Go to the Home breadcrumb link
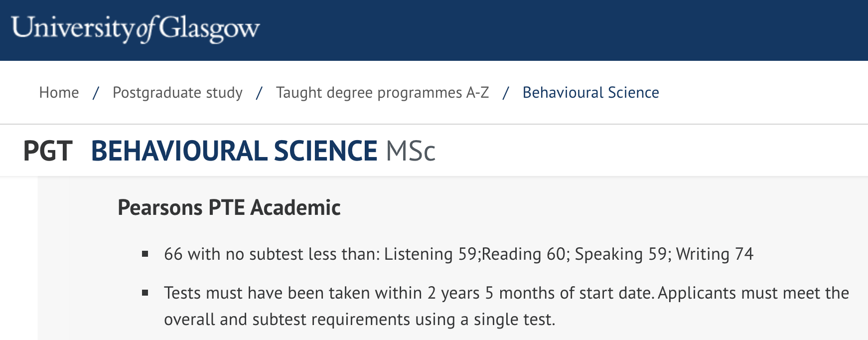The height and width of the screenshot is (340, 868). [x=59, y=93]
